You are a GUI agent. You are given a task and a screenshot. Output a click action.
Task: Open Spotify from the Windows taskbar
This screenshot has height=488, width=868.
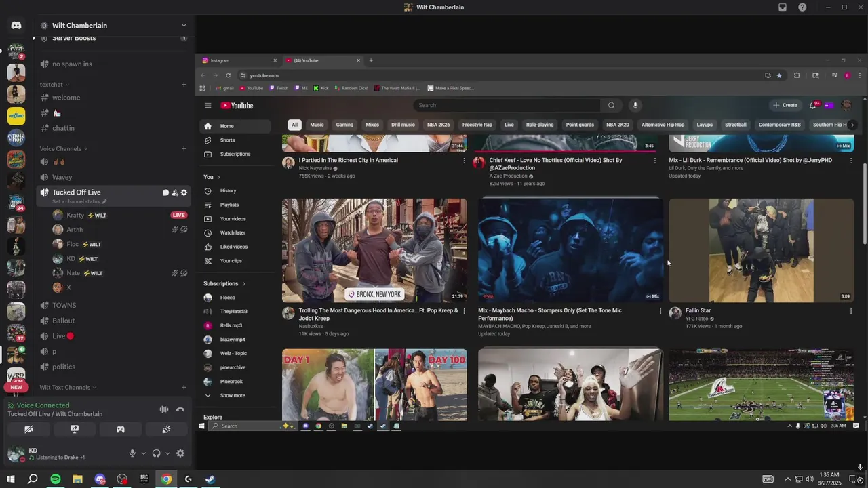56,479
